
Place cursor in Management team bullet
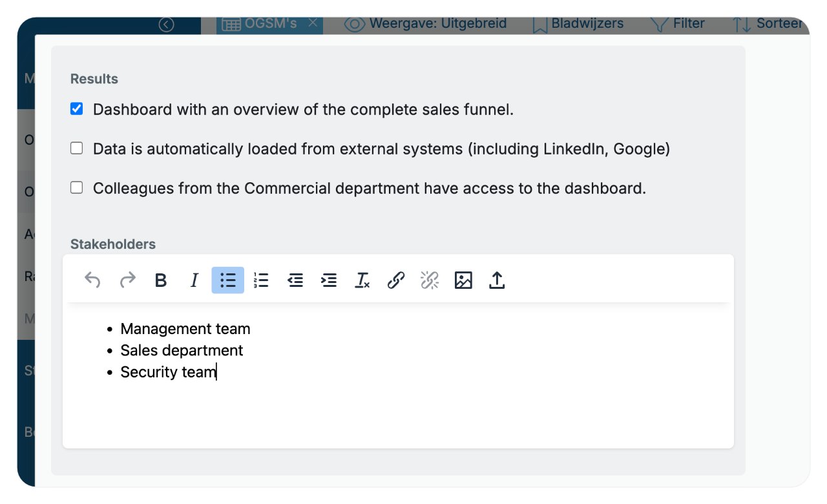click(x=185, y=329)
